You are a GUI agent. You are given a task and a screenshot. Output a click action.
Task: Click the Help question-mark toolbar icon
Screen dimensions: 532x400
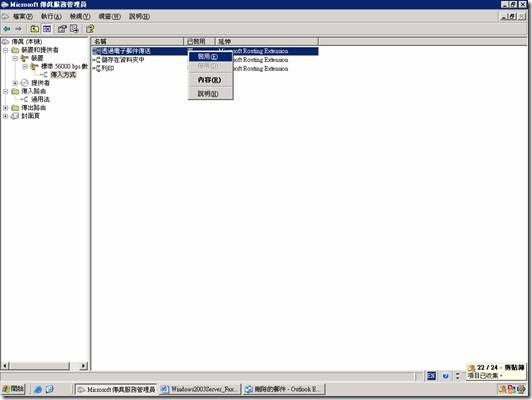pos(90,29)
